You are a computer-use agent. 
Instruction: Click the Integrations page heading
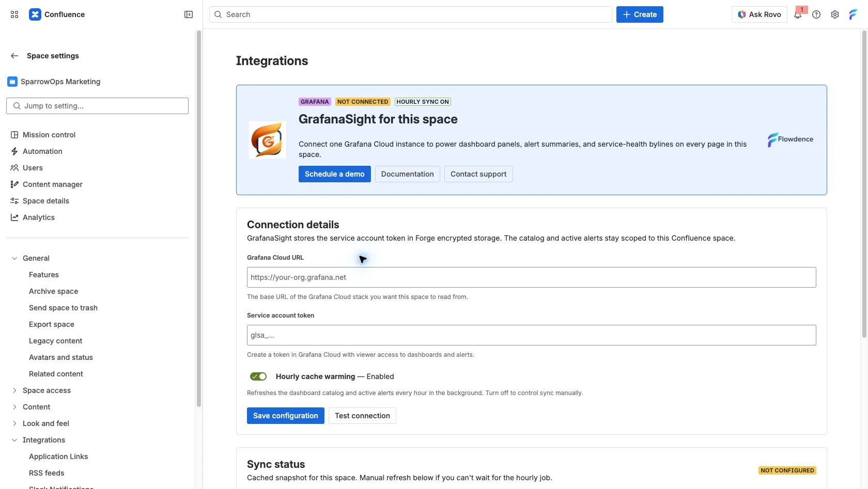[272, 61]
